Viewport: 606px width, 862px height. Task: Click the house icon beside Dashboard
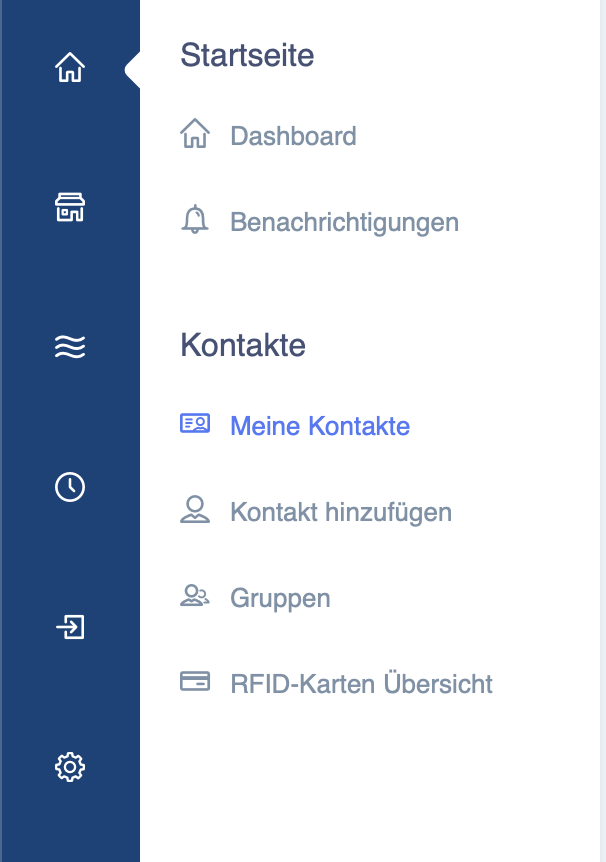(195, 134)
